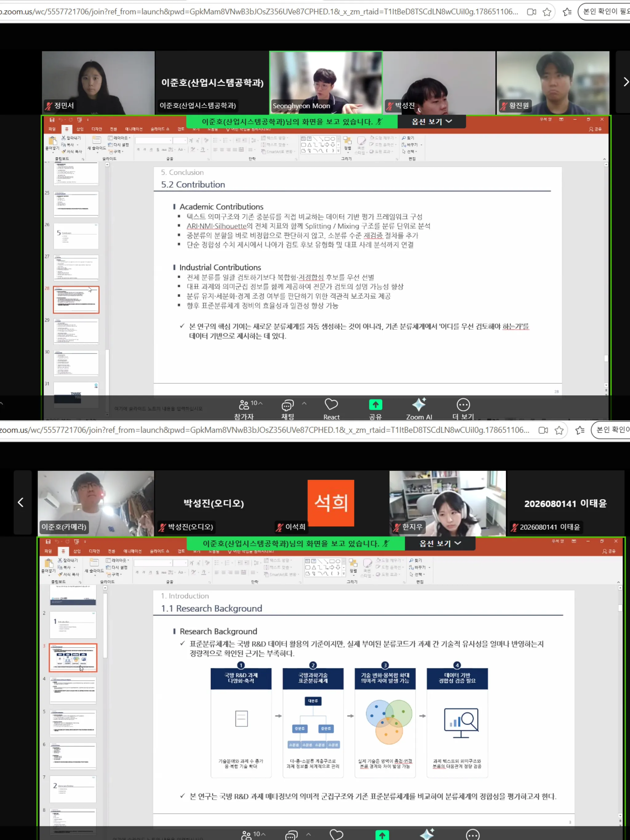Click PowerPoint's 공유 button in the upper shared screen
Image resolution: width=630 pixels, height=840 pixels.
coord(595,129)
